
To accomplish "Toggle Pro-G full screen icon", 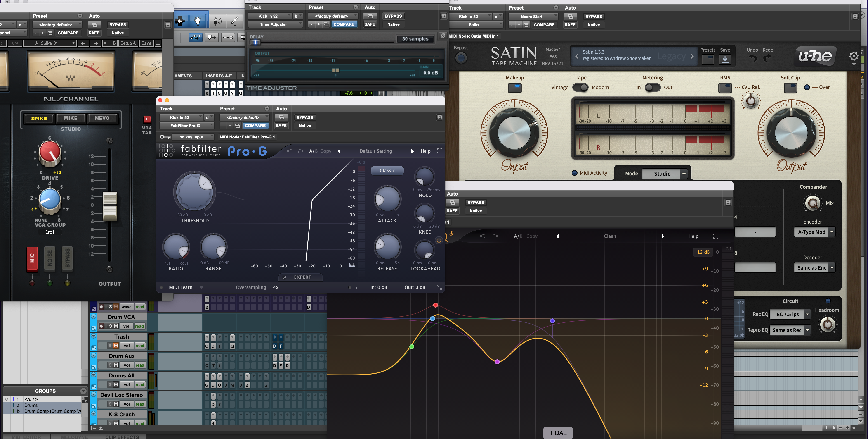I will [439, 151].
